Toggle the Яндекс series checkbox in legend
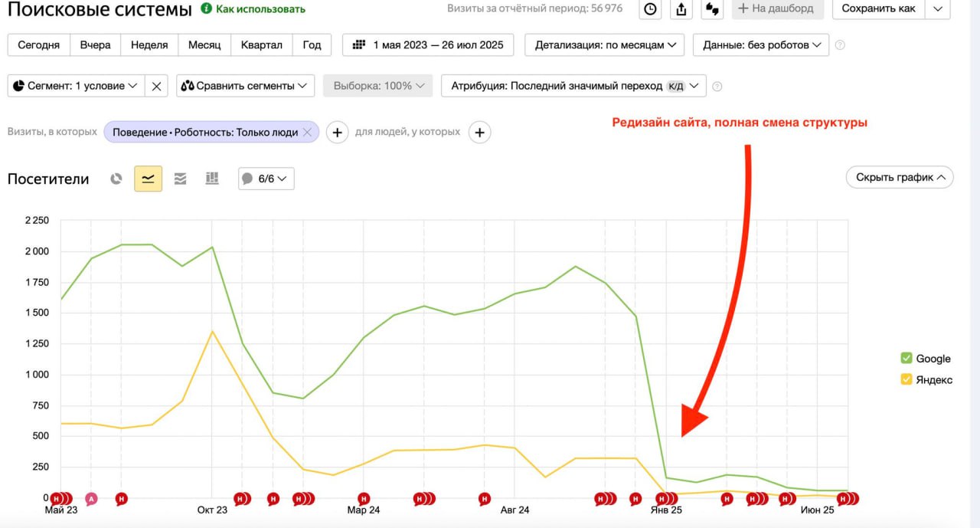 point(906,379)
